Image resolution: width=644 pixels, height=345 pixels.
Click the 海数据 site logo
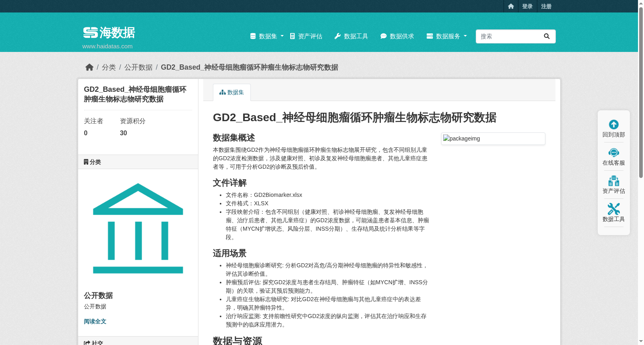pos(109,33)
